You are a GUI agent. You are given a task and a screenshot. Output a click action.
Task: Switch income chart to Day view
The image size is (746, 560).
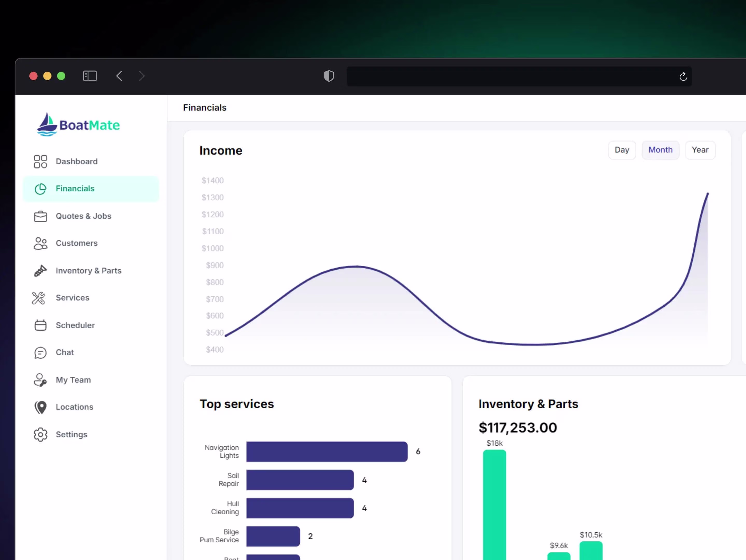(x=622, y=150)
